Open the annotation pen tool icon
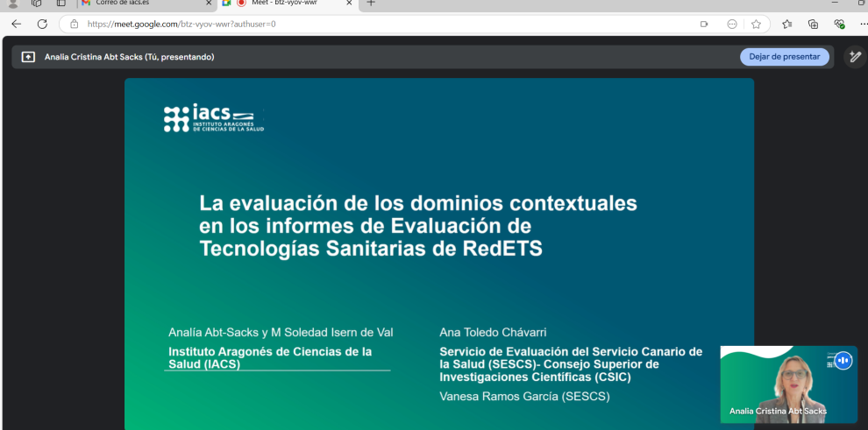Screen dimensions: 868x430 tap(855, 57)
